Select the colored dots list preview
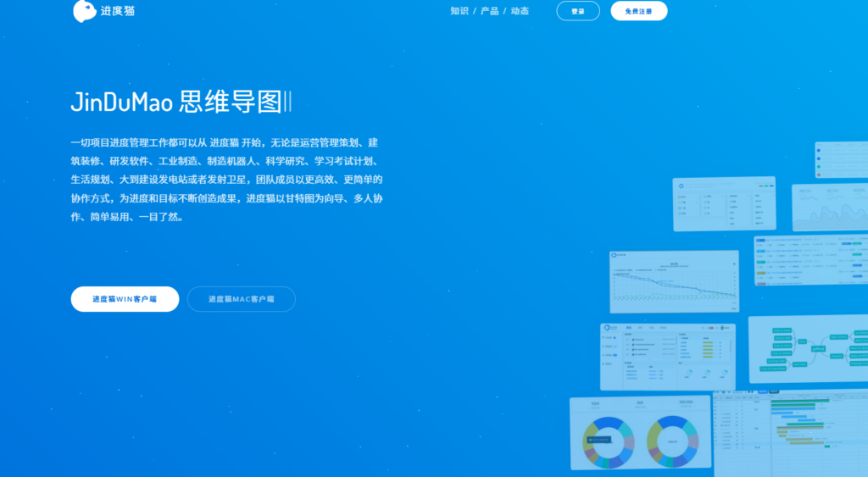The width and height of the screenshot is (868, 477). click(x=840, y=159)
